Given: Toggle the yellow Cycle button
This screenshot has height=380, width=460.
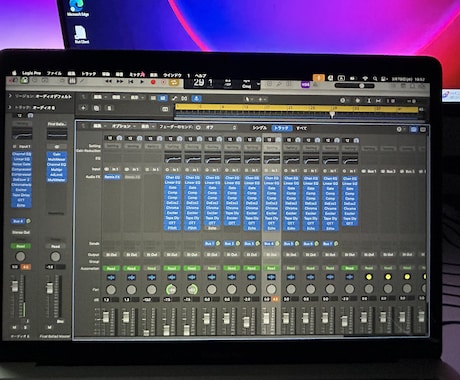Looking at the screenshot, I should [174, 83].
